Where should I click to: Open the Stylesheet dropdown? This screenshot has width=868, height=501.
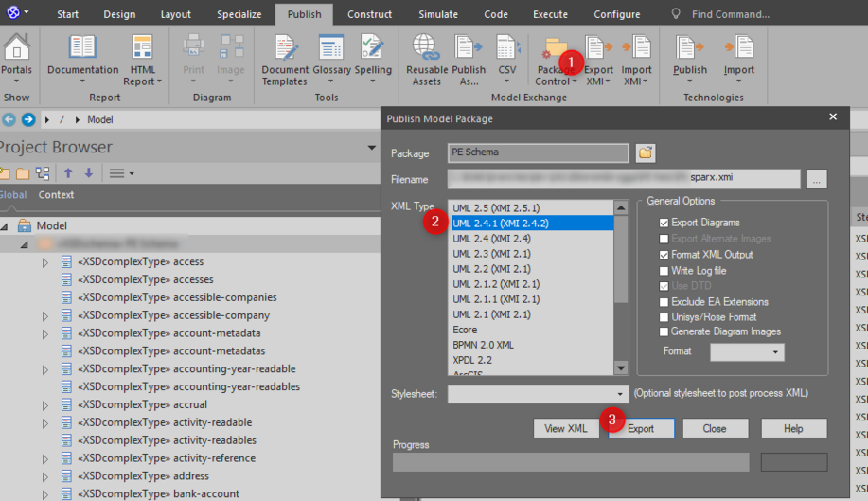[x=621, y=394]
